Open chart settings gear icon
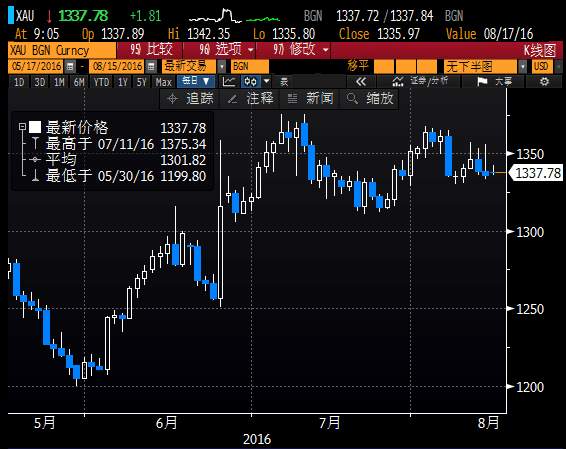 point(544,82)
